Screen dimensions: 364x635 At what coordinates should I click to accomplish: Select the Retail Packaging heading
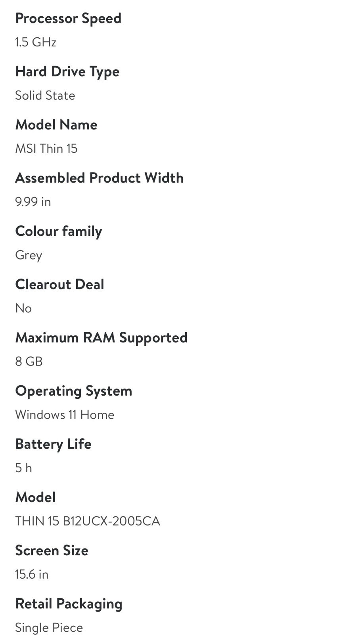point(69,604)
